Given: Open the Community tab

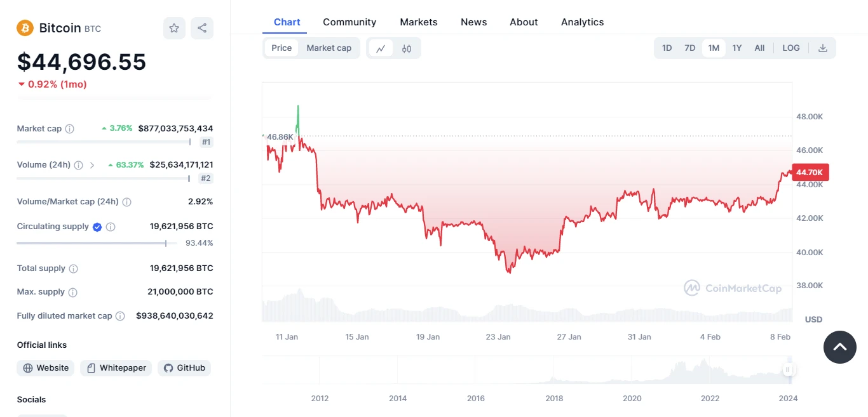Looking at the screenshot, I should pos(349,22).
